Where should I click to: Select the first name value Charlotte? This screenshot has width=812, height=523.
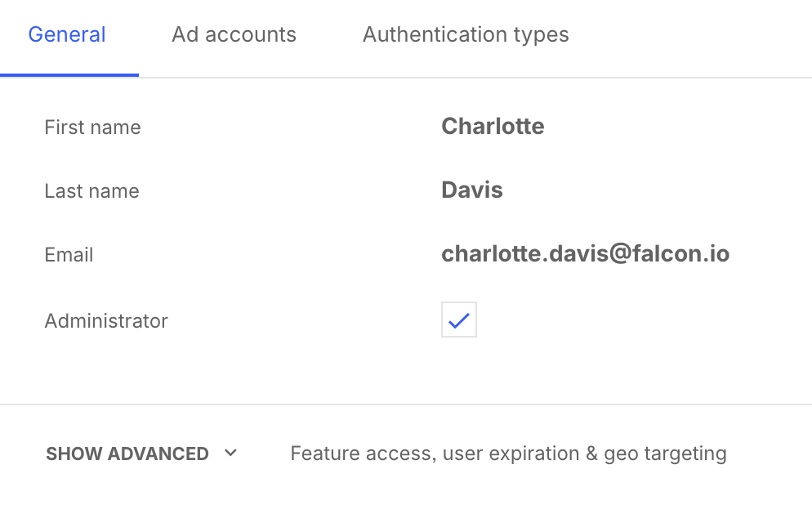pos(493,127)
